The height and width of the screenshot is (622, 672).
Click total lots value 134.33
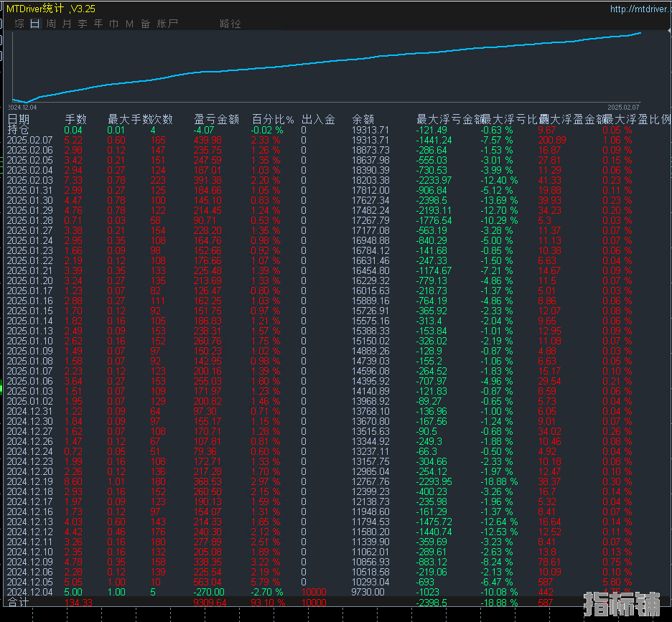(78, 603)
